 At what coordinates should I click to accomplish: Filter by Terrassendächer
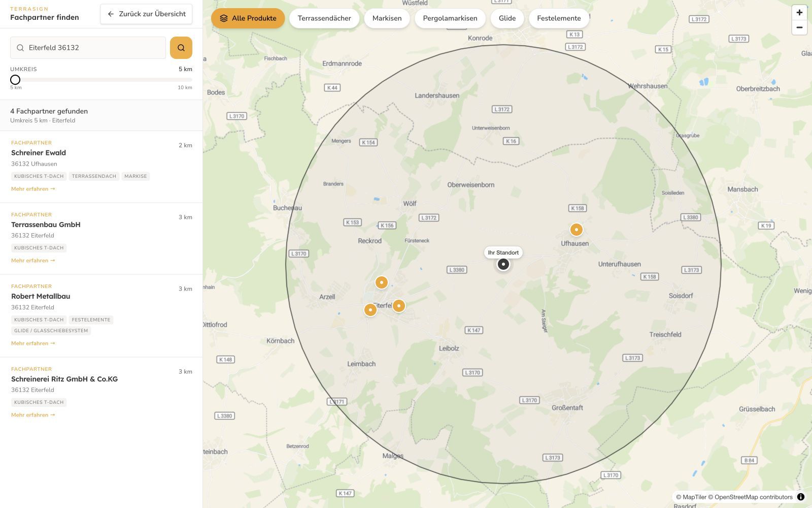pyautogui.click(x=324, y=18)
